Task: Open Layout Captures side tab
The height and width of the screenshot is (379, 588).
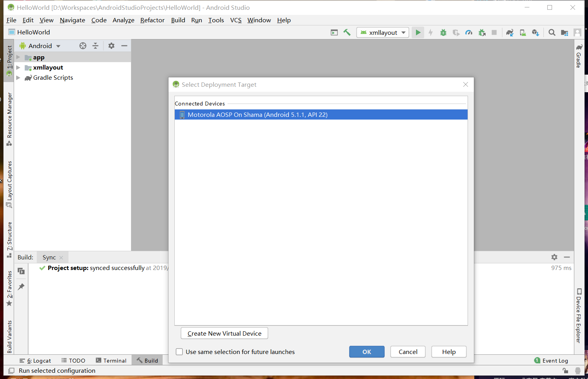Action: coord(9,184)
